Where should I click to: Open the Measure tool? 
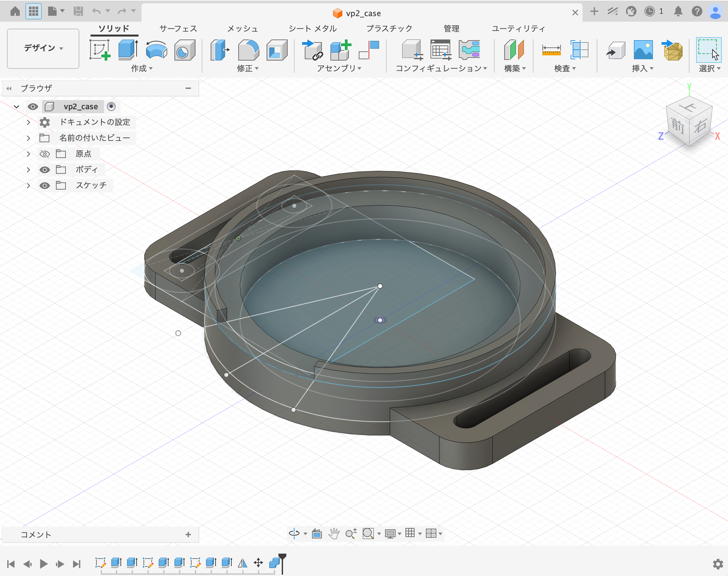pos(551,50)
